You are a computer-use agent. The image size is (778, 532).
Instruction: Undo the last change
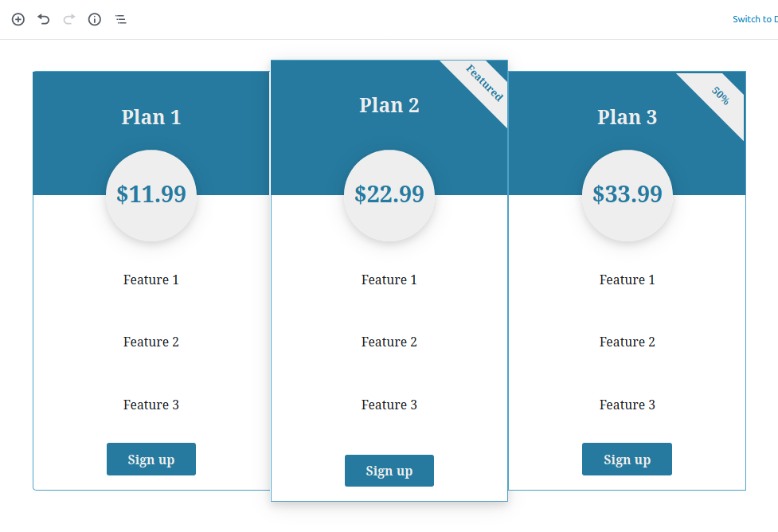[x=44, y=19]
